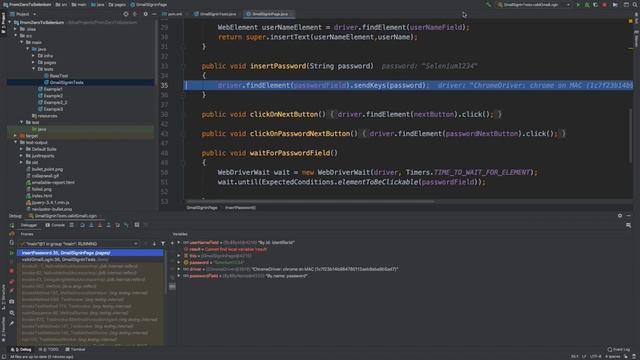Click the folded clickOnNextButton method body
The height and width of the screenshot is (360, 640).
pos(416,115)
